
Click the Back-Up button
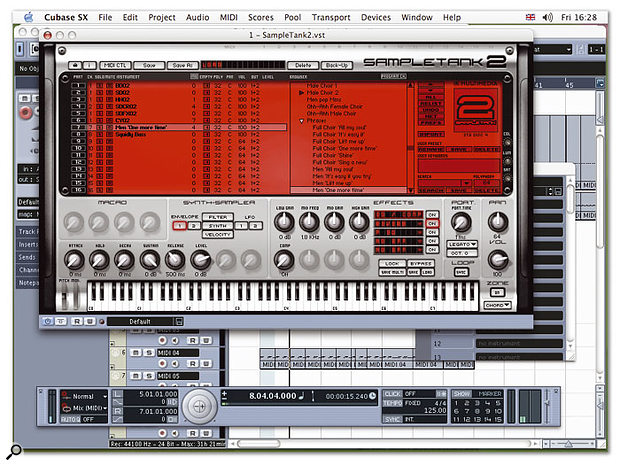336,65
